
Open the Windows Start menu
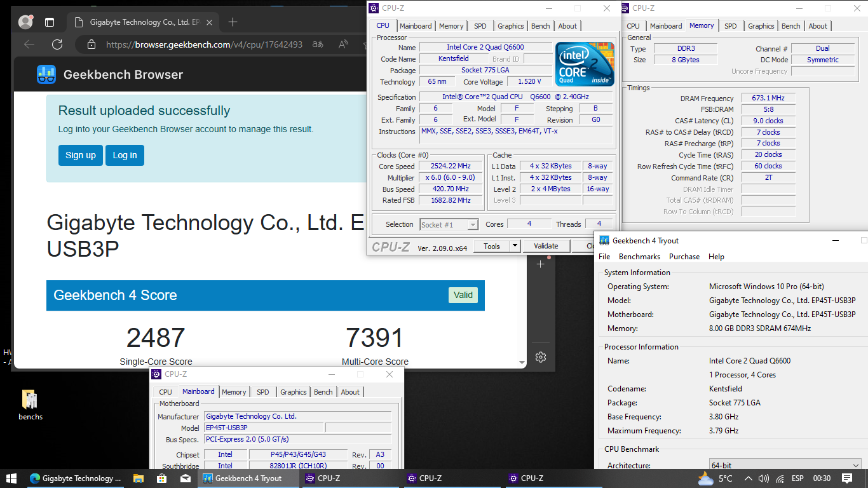[11, 478]
